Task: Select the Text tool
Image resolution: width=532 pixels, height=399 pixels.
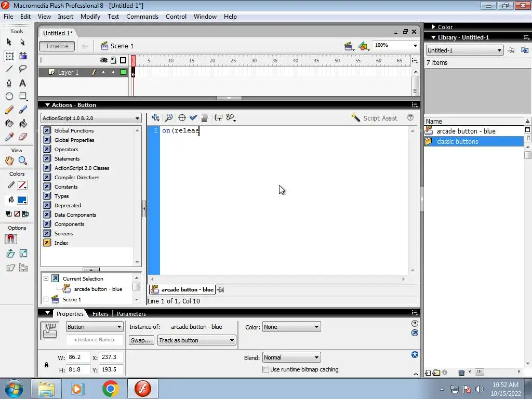Action: pyautogui.click(x=22, y=83)
